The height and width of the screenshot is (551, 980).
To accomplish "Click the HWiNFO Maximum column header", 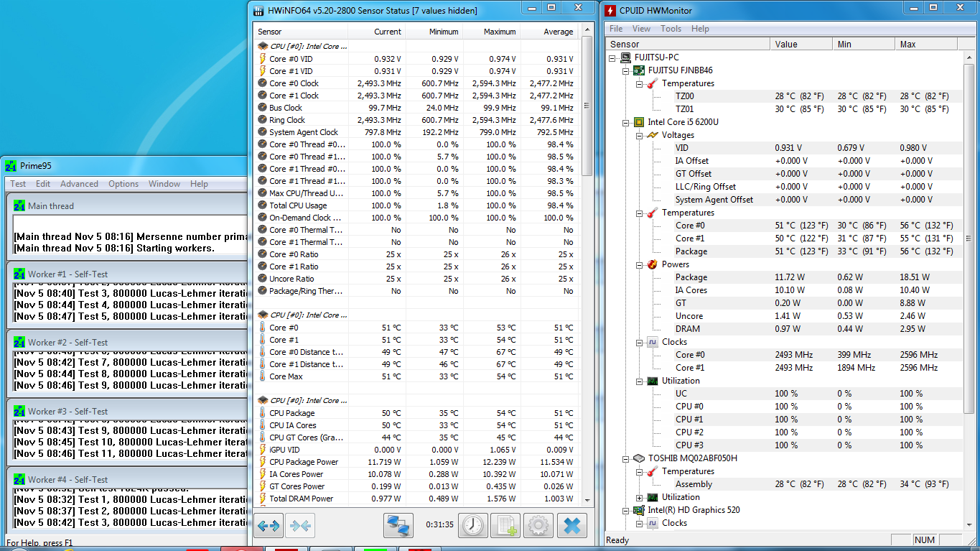I will [x=492, y=32].
